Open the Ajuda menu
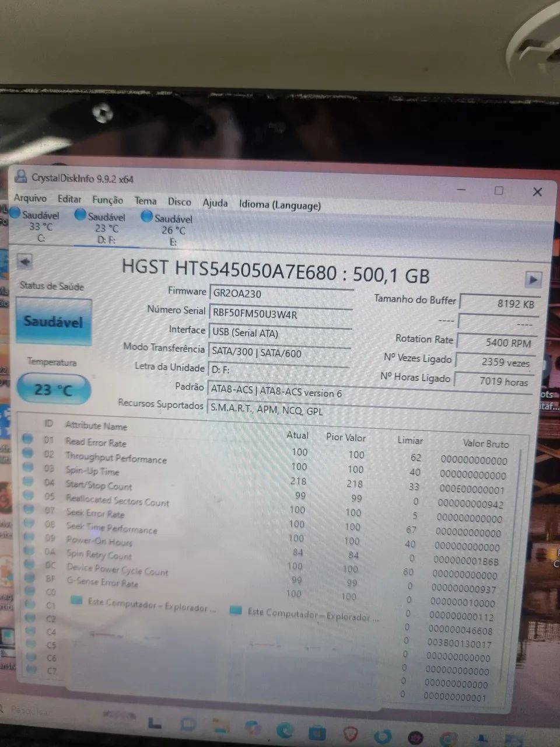Image resolution: width=560 pixels, height=747 pixels. coord(215,203)
